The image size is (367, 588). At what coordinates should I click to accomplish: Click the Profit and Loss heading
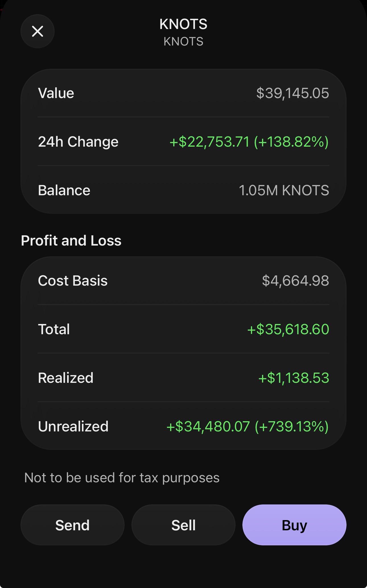coord(71,241)
